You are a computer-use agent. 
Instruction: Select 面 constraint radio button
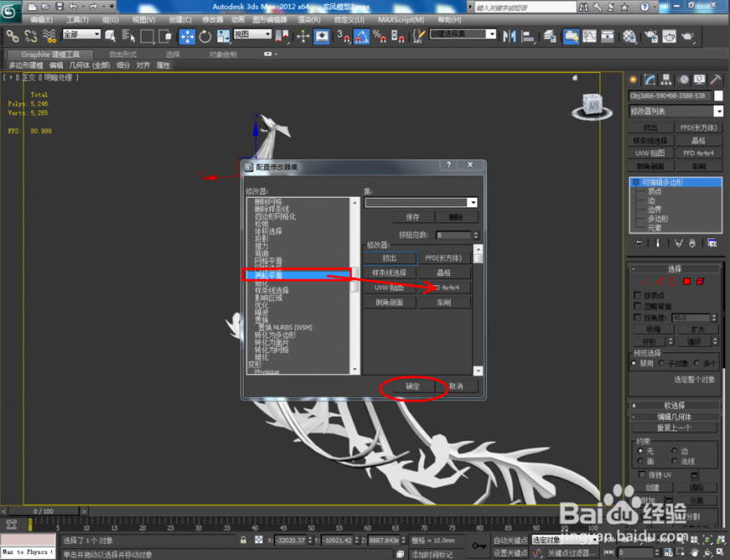click(641, 461)
